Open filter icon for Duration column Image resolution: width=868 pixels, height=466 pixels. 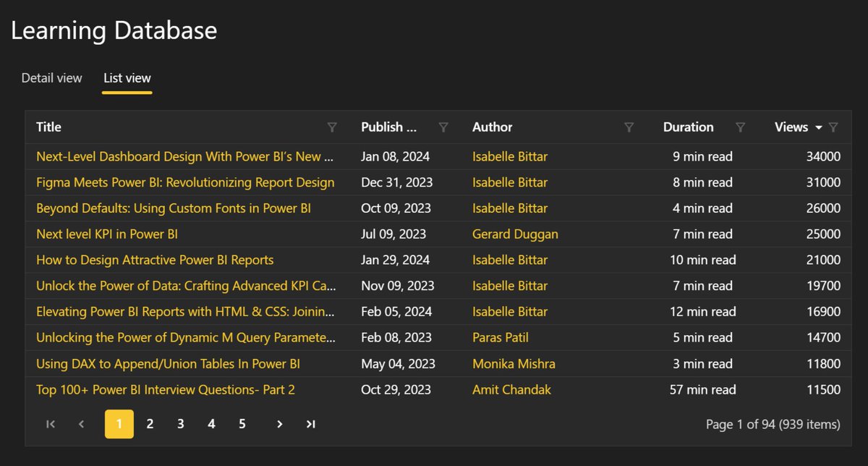[x=740, y=127]
